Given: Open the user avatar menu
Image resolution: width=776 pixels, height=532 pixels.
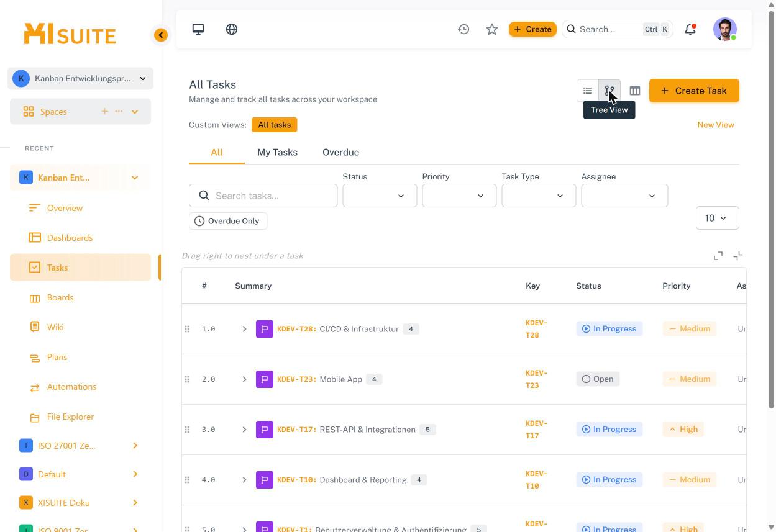Looking at the screenshot, I should (725, 29).
